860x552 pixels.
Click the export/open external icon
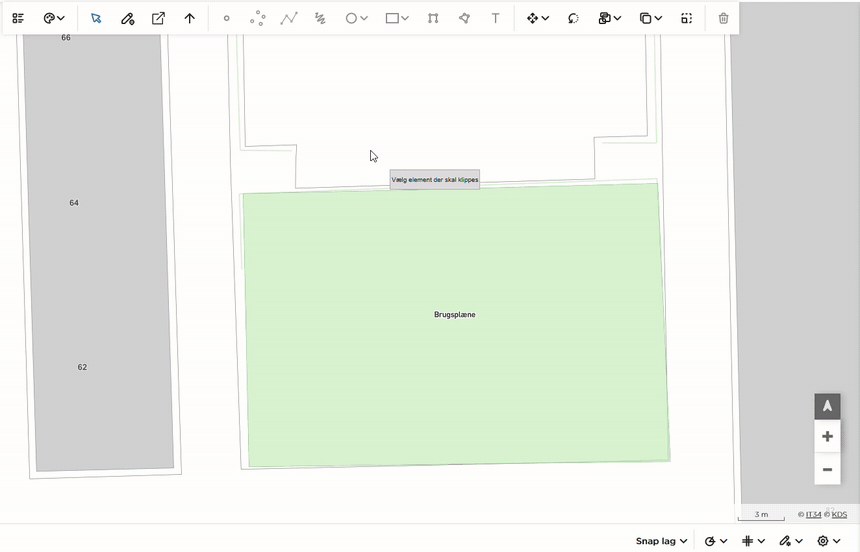click(x=158, y=18)
